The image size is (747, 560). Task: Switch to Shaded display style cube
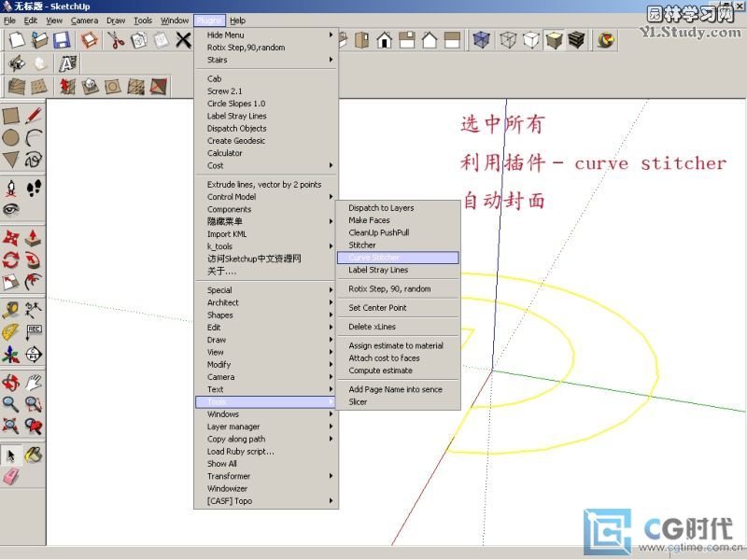[x=554, y=40]
